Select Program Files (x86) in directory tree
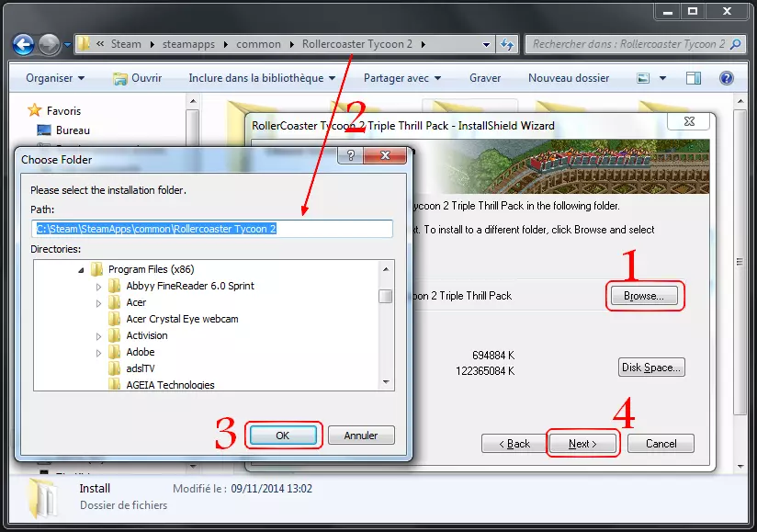This screenshot has width=757, height=532. tap(151, 269)
